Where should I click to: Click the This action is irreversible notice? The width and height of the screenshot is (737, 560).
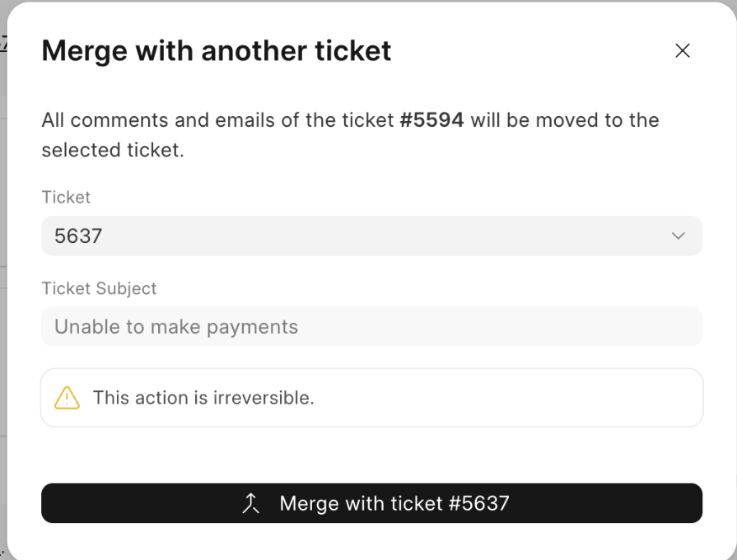[203, 398]
